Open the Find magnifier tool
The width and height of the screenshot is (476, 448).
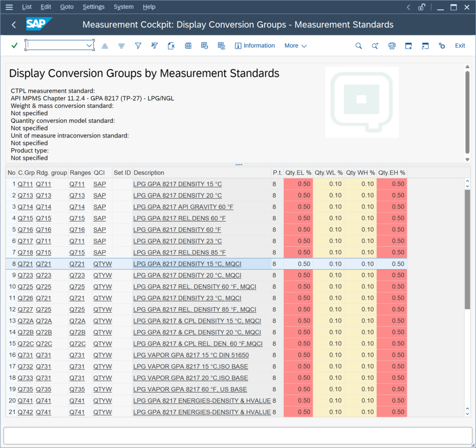click(358, 46)
